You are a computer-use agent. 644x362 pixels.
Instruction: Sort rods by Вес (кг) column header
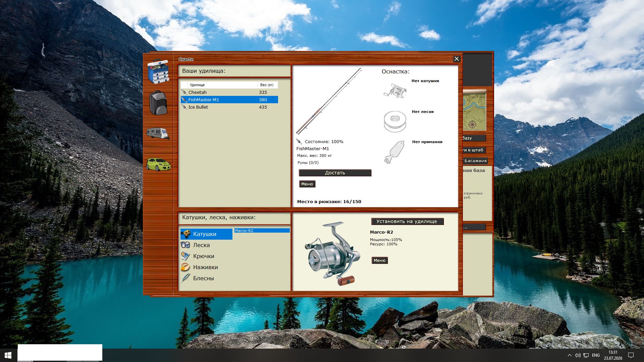(268, 85)
